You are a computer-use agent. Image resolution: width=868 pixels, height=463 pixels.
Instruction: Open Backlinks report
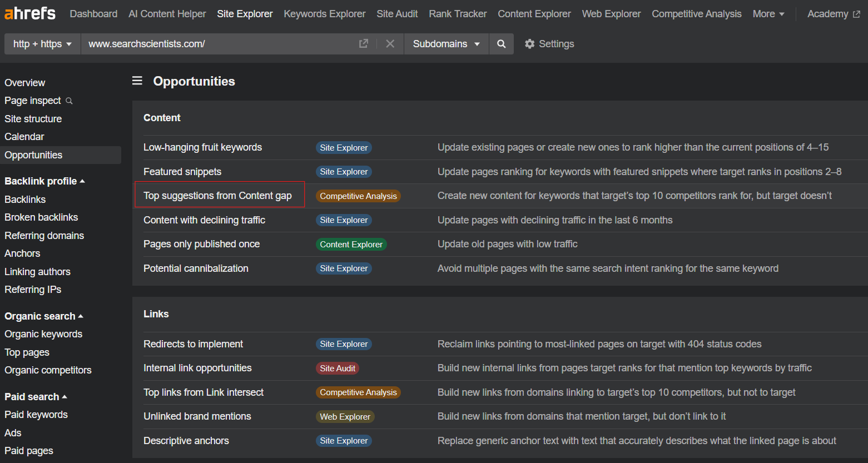pos(25,200)
